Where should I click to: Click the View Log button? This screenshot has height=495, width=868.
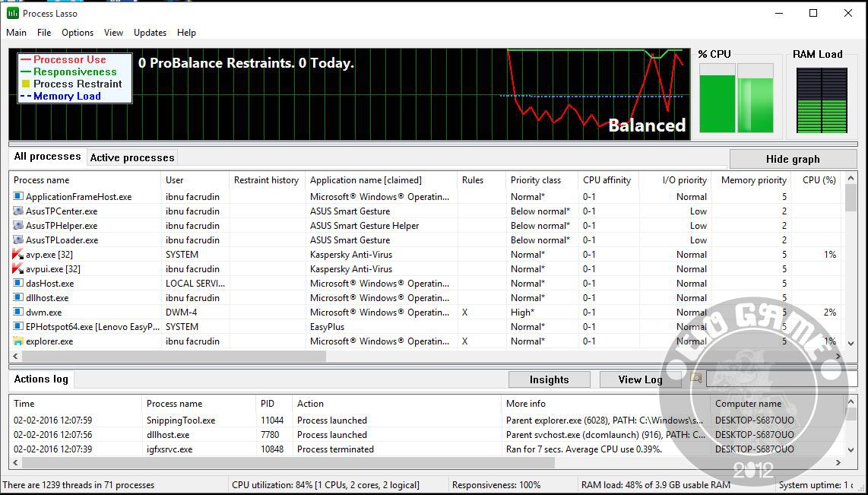click(x=641, y=380)
